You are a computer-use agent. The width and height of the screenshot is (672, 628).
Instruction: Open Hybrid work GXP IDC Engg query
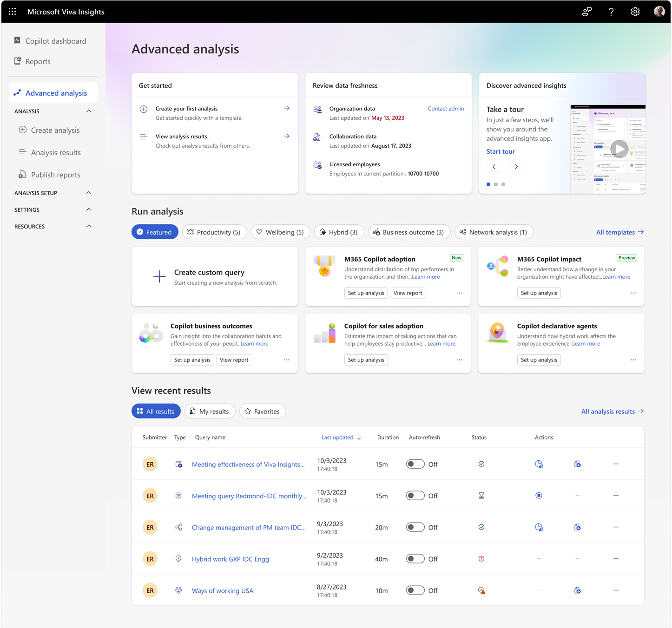[x=231, y=559]
